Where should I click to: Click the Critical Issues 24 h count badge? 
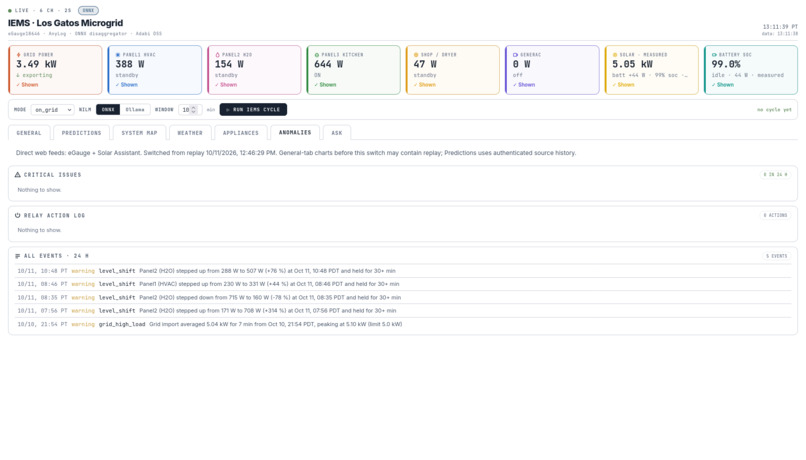pyautogui.click(x=775, y=175)
